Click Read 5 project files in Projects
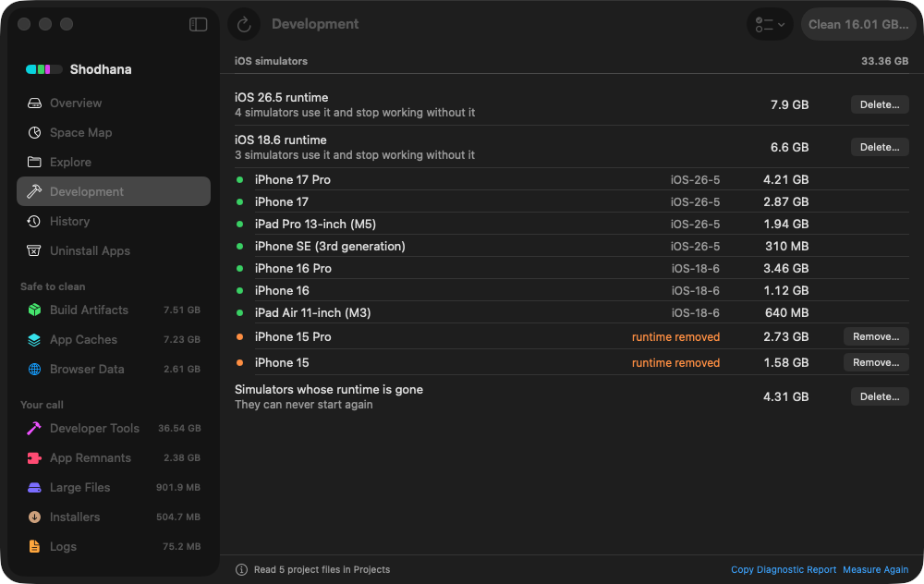The height and width of the screenshot is (584, 924). click(x=322, y=569)
